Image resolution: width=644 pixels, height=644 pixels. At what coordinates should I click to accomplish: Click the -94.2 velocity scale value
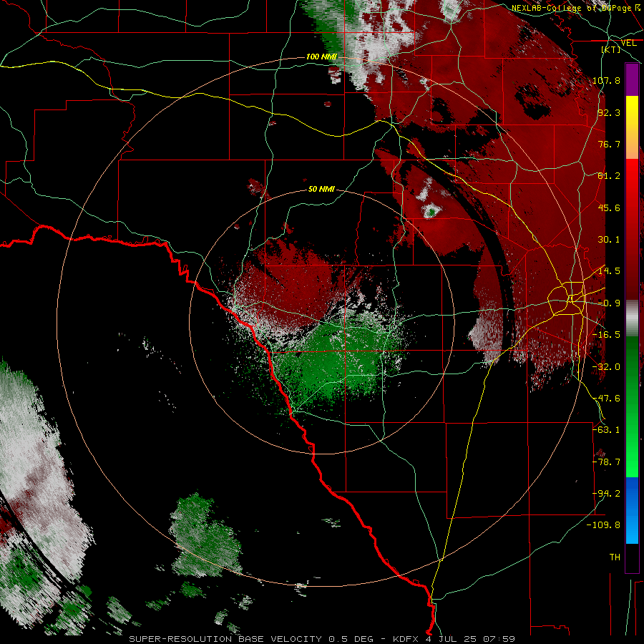coord(606,494)
